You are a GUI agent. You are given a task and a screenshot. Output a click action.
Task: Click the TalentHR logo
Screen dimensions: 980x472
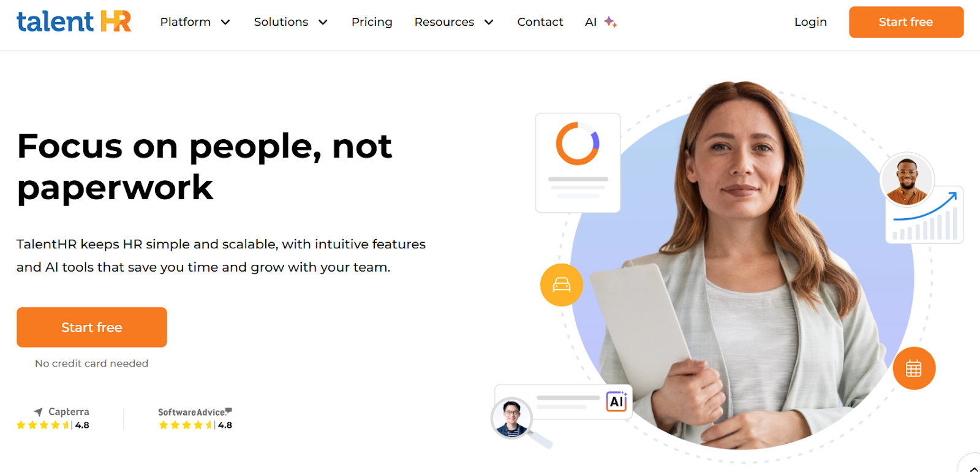(x=73, y=21)
